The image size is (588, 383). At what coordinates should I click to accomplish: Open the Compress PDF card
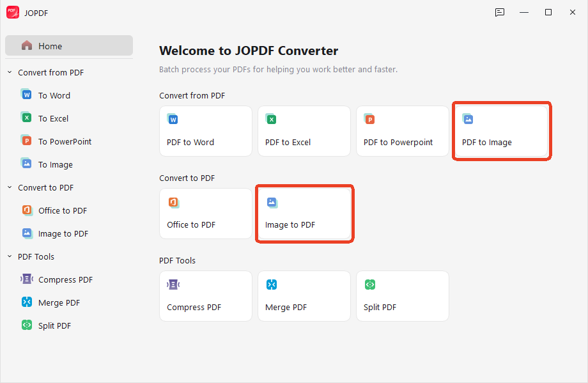click(x=206, y=296)
